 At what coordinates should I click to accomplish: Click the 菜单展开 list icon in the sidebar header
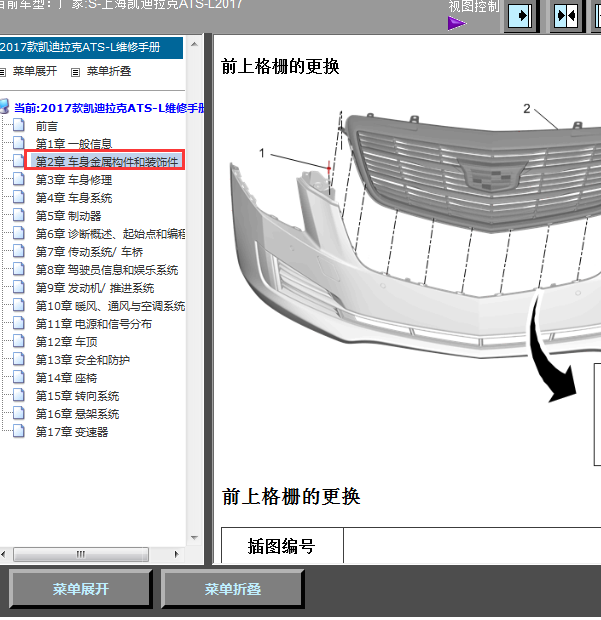[3, 72]
